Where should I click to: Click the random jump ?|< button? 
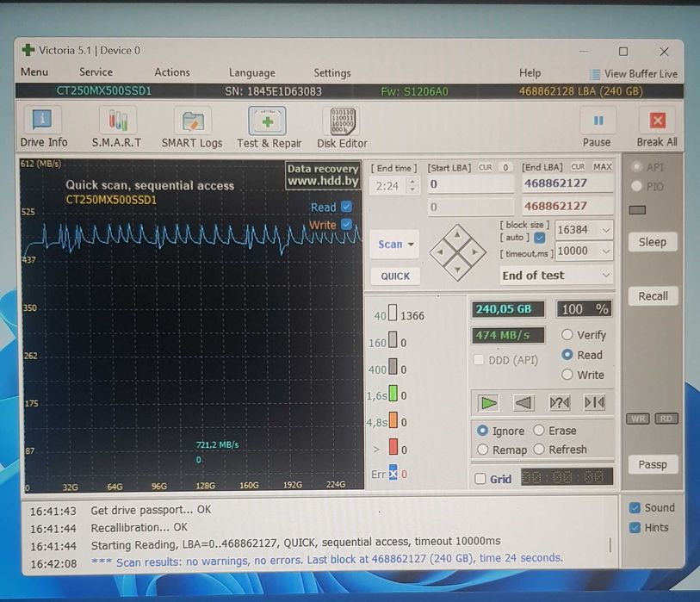pos(560,403)
